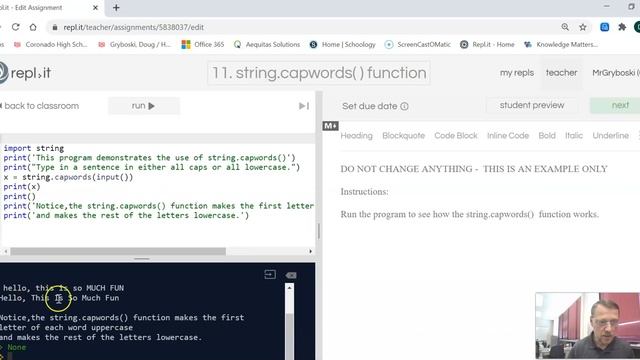Image resolution: width=640 pixels, height=360 pixels.
Task: Insert a Code Block
Action: pyautogui.click(x=456, y=136)
